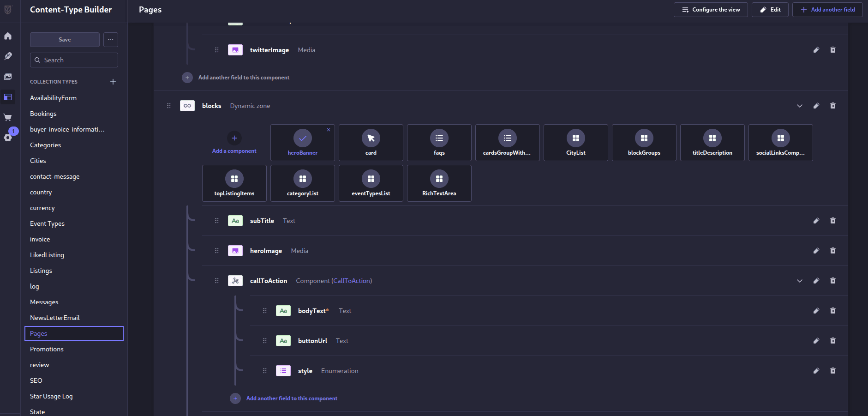Click Add a component in blocks zone

coord(234,143)
